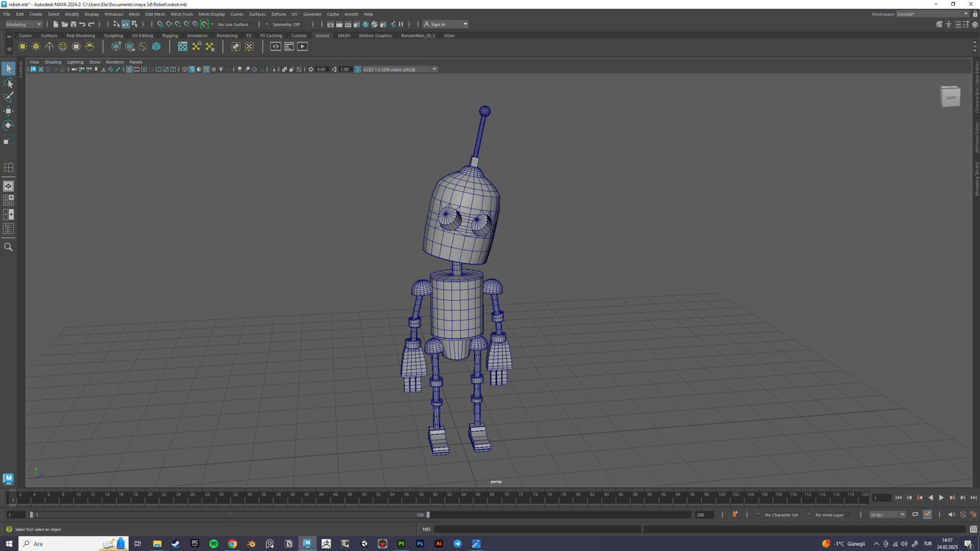Activate the Lasso select tool
This screenshot has height=551, width=980.
(x=8, y=83)
